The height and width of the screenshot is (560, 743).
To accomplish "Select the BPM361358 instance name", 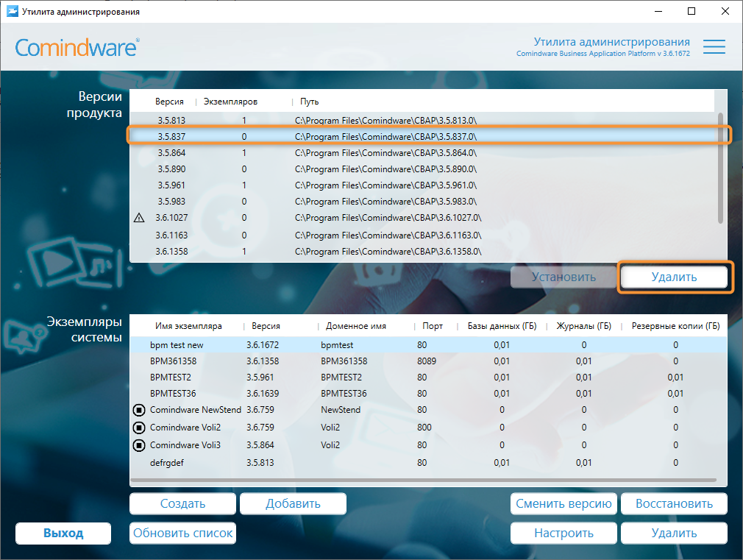I will [x=173, y=361].
